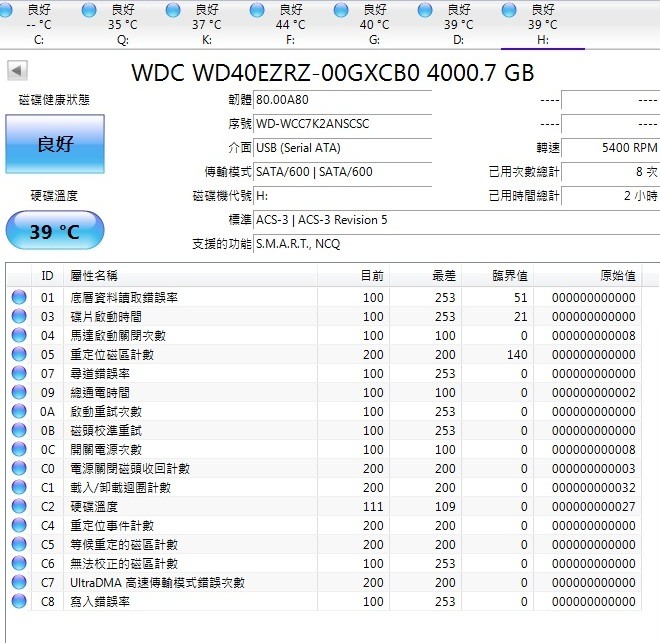Viewport: 660px width, 643px height.
Task: Select the 開關電源次數 attribute name
Action: tap(106, 449)
